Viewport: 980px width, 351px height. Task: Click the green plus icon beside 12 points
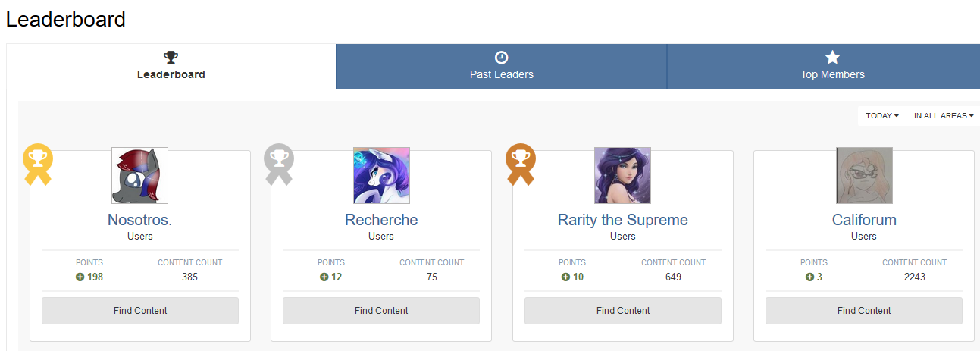click(324, 277)
